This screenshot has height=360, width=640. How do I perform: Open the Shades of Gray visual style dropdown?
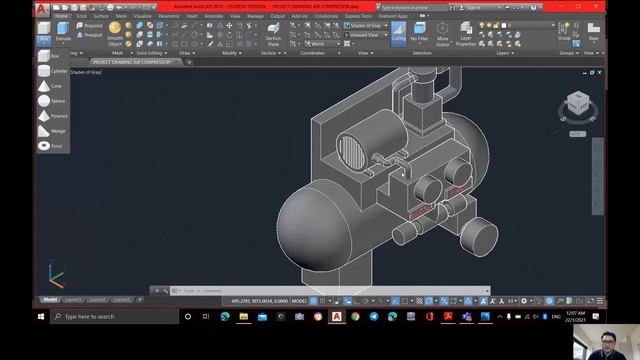(366, 26)
